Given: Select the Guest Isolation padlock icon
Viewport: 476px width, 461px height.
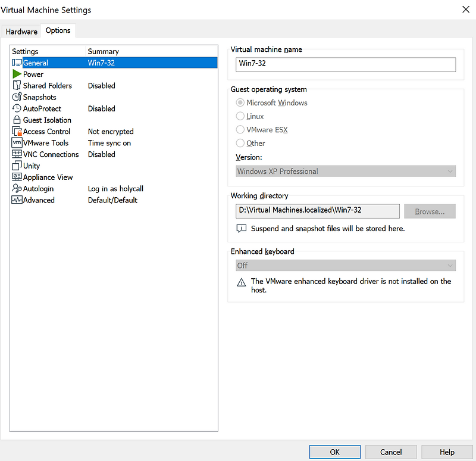Looking at the screenshot, I should point(16,120).
